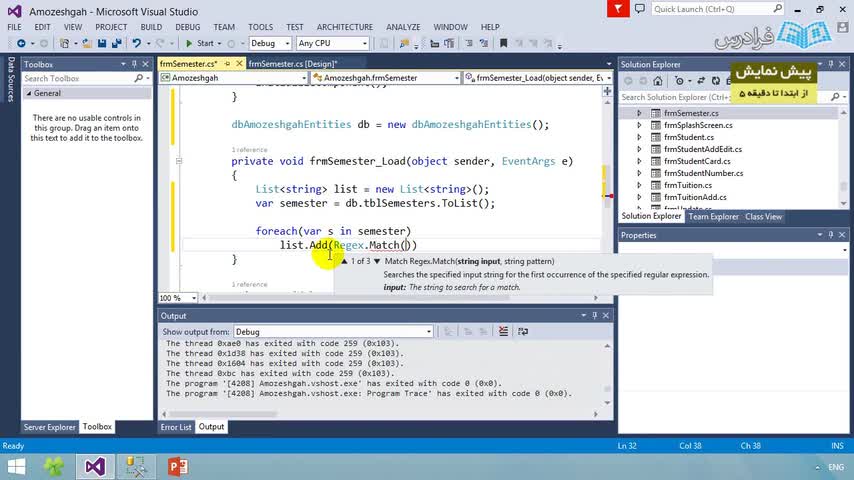This screenshot has height=480, width=854.
Task: Click the Undo toolbar icon
Action: tap(136, 43)
